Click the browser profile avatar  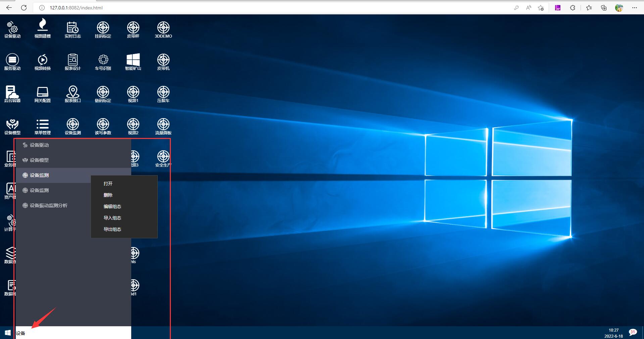click(619, 8)
